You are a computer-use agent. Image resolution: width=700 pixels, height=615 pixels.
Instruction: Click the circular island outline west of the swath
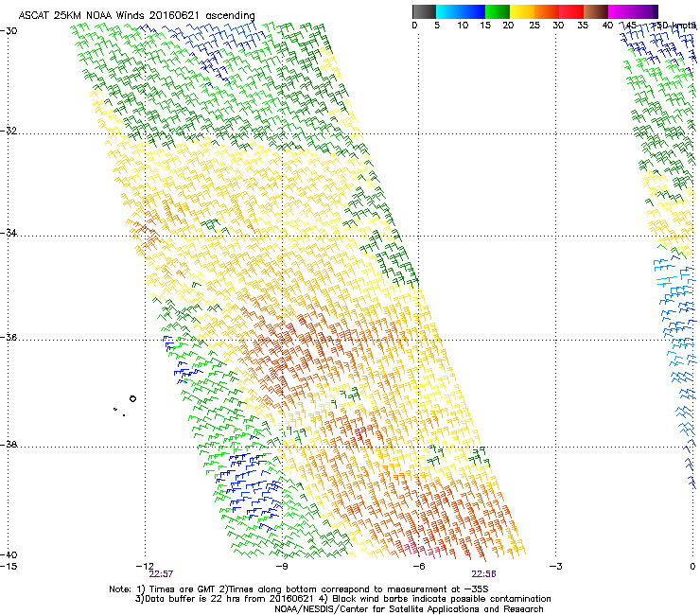[x=132, y=399]
